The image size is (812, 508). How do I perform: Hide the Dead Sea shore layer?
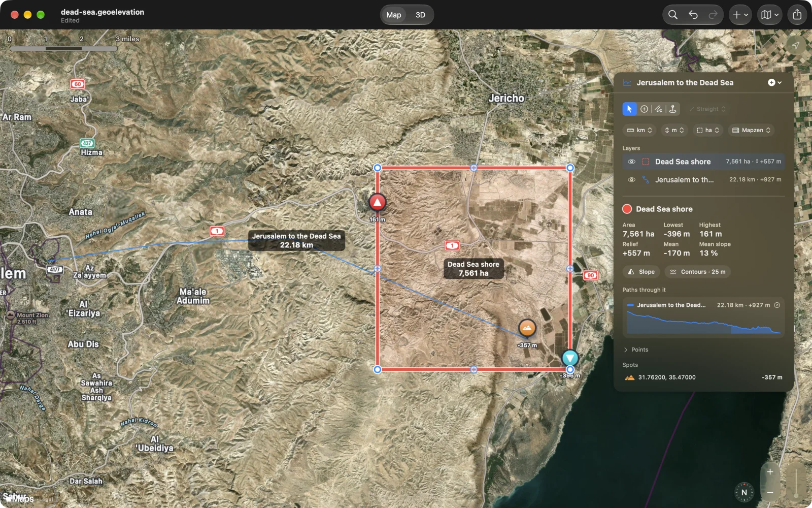point(631,162)
